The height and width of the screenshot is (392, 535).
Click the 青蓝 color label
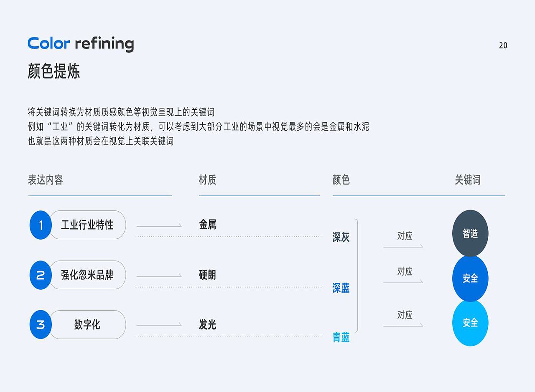point(341,337)
